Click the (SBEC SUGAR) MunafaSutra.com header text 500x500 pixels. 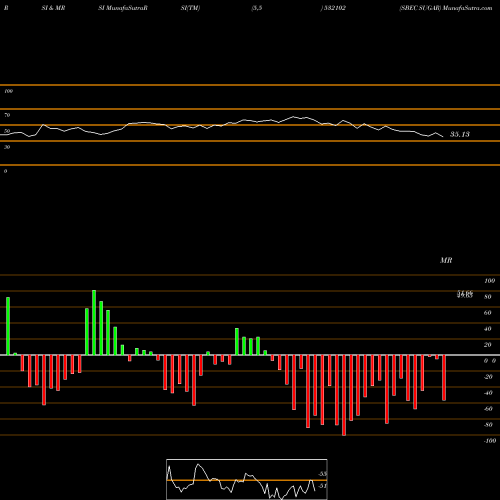(446, 8)
